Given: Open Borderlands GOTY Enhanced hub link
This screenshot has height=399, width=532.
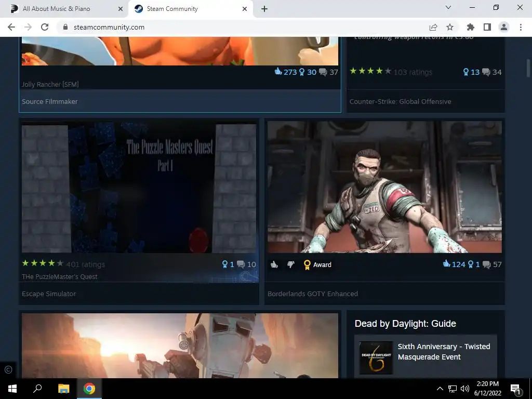Looking at the screenshot, I should pyautogui.click(x=312, y=294).
